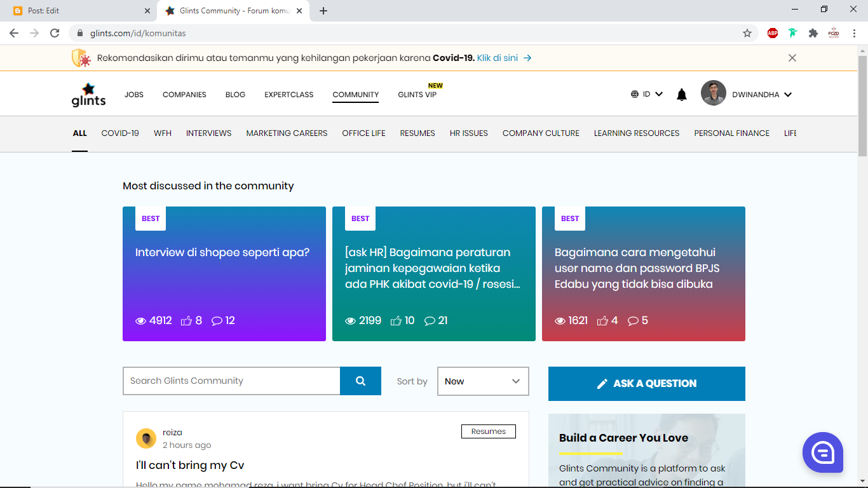Click the Glints logo
The width and height of the screenshot is (868, 488).
coord(89,95)
